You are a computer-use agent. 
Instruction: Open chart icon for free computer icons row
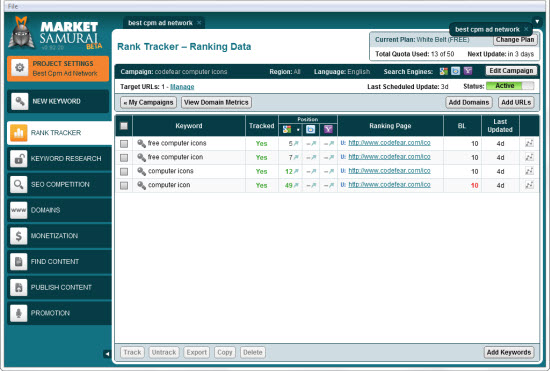(529, 143)
